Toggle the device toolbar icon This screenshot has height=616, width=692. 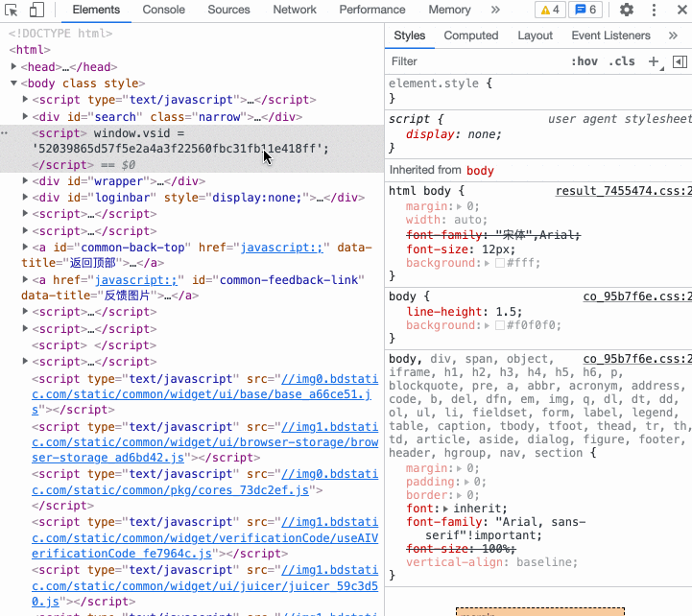click(x=36, y=10)
